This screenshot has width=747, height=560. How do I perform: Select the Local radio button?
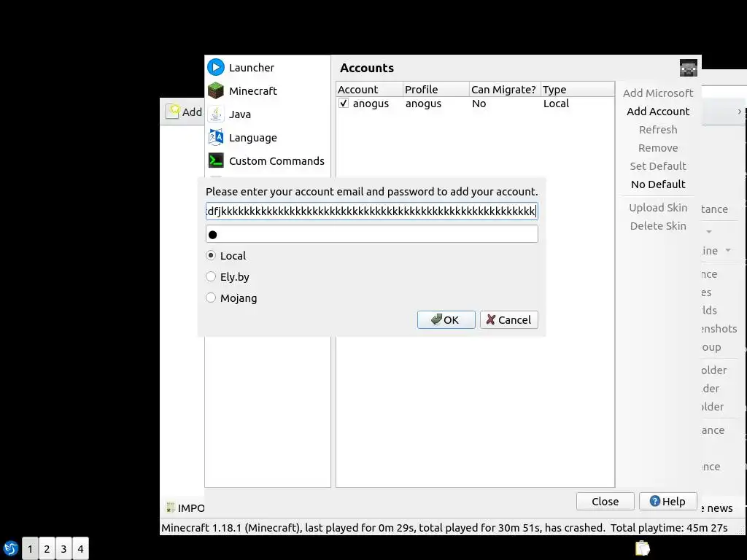tap(211, 256)
